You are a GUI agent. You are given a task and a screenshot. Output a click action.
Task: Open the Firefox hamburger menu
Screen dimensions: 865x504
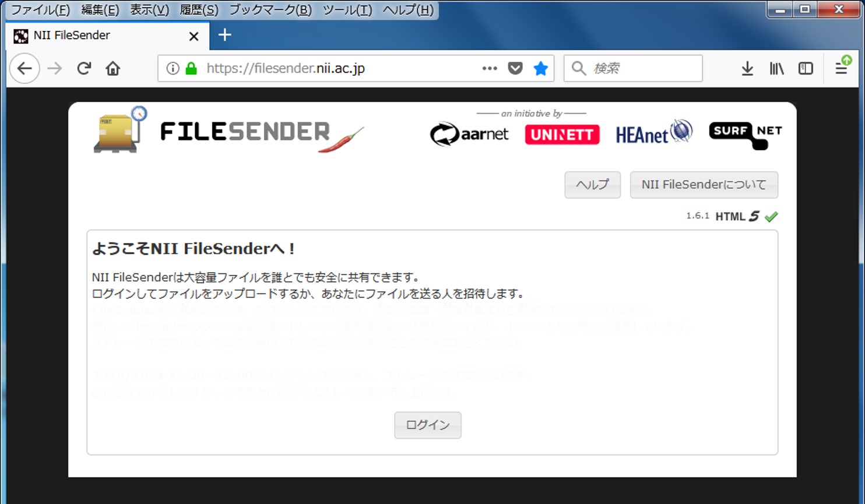(x=842, y=68)
